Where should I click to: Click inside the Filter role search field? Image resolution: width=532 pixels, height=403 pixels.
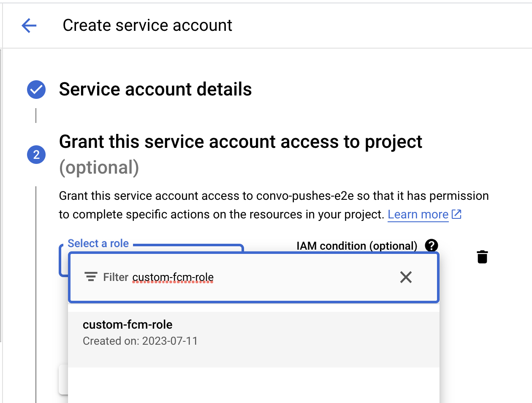click(211, 277)
